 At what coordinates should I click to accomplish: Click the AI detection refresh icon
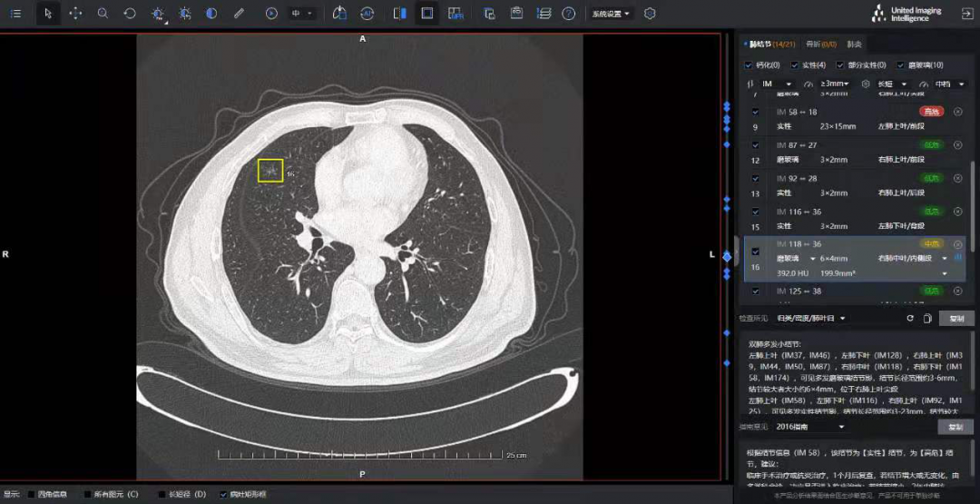point(367,13)
